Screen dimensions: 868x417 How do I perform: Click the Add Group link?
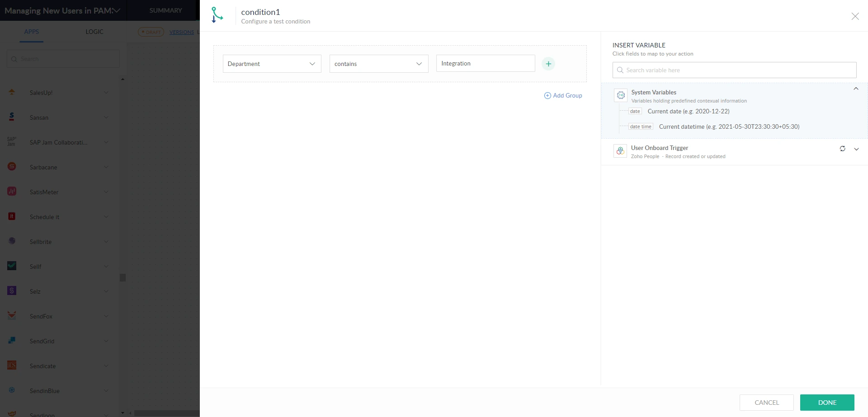[x=563, y=95]
